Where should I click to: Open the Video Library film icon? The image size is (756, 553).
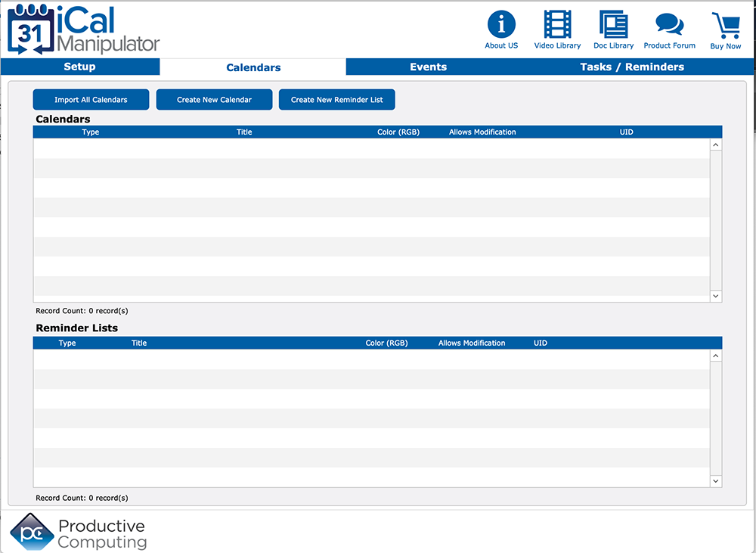tap(557, 25)
